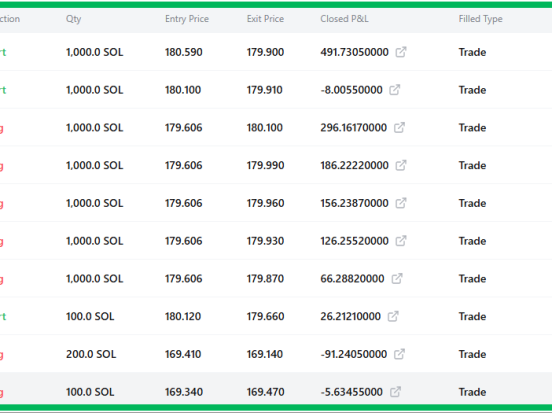Click entry price 180.120
The width and height of the screenshot is (552, 413).
tap(183, 316)
